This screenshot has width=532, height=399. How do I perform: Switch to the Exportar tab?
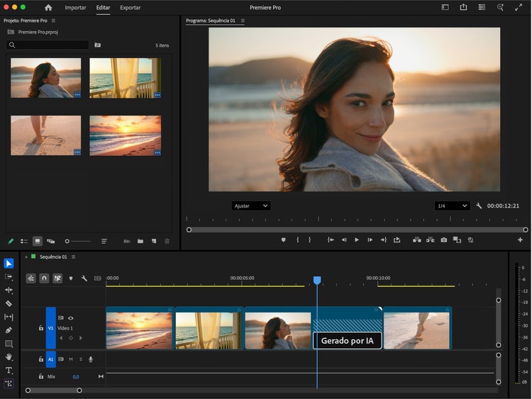[x=131, y=8]
